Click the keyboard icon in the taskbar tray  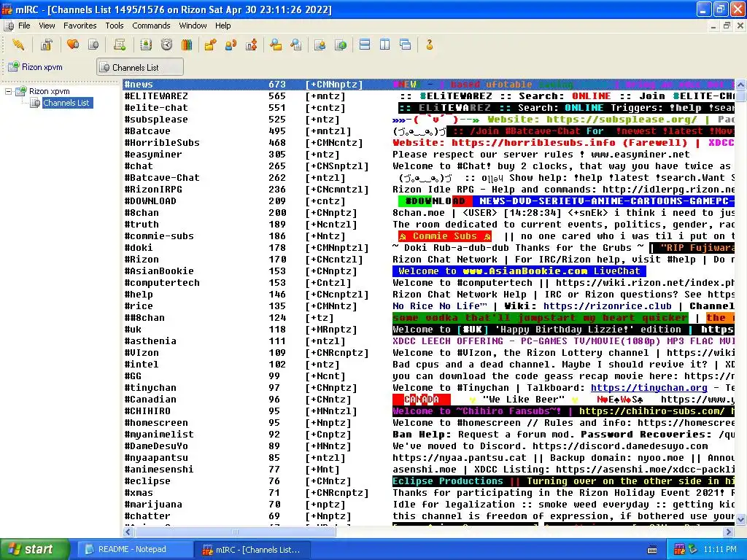tap(652, 550)
